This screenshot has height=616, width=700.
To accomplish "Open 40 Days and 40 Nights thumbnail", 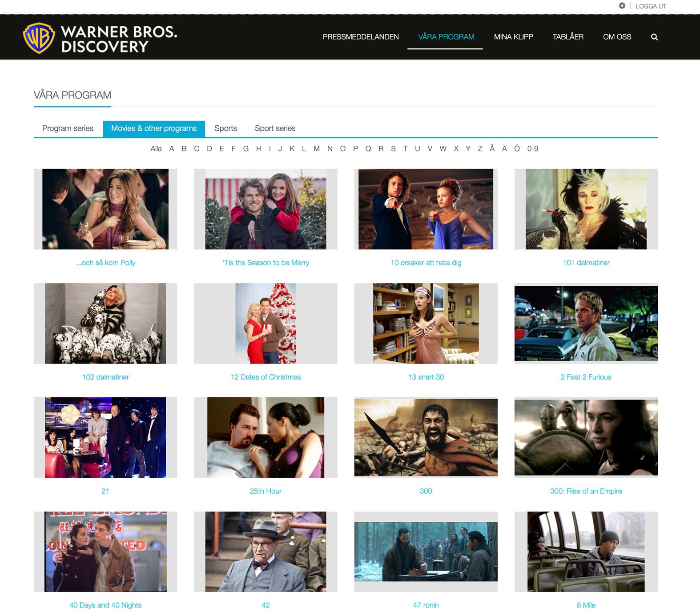I will [105, 552].
